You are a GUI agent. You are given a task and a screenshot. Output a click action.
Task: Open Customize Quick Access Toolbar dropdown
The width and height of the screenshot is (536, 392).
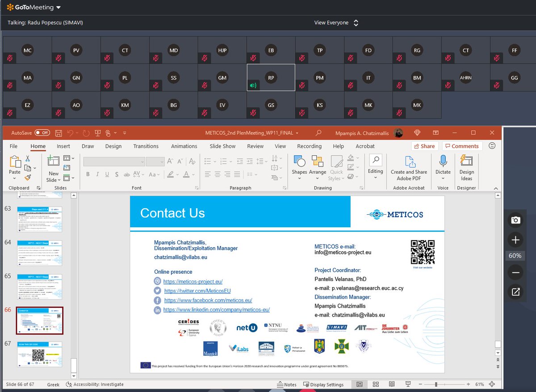(x=125, y=133)
